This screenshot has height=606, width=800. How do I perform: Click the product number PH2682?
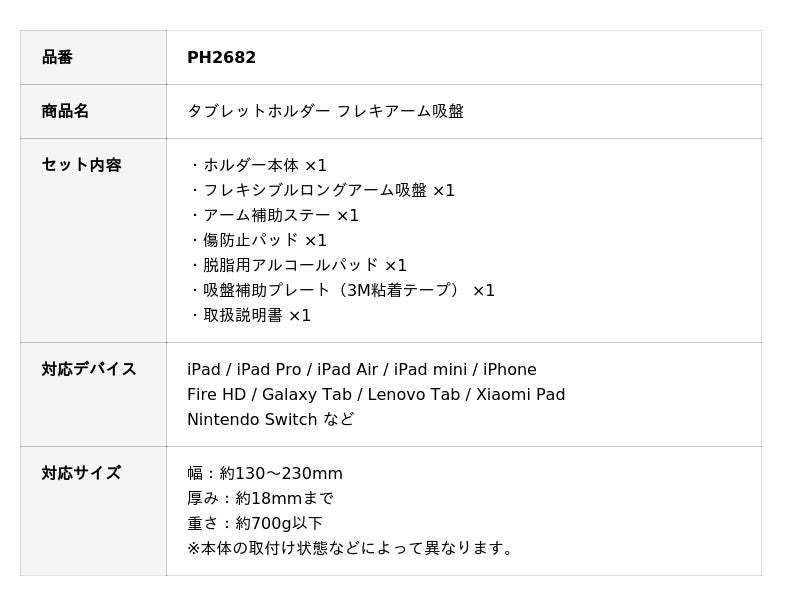(221, 58)
